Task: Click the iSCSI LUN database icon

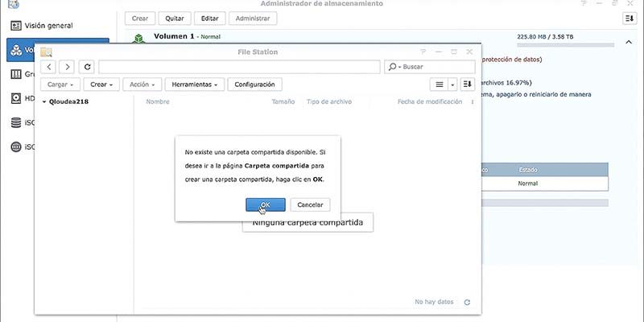Action: [x=16, y=122]
